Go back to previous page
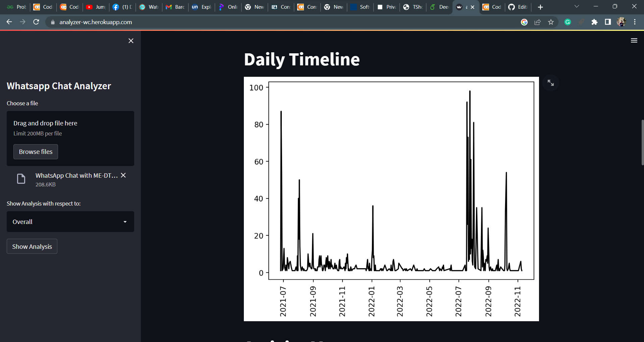This screenshot has height=342, width=644. 9,22
